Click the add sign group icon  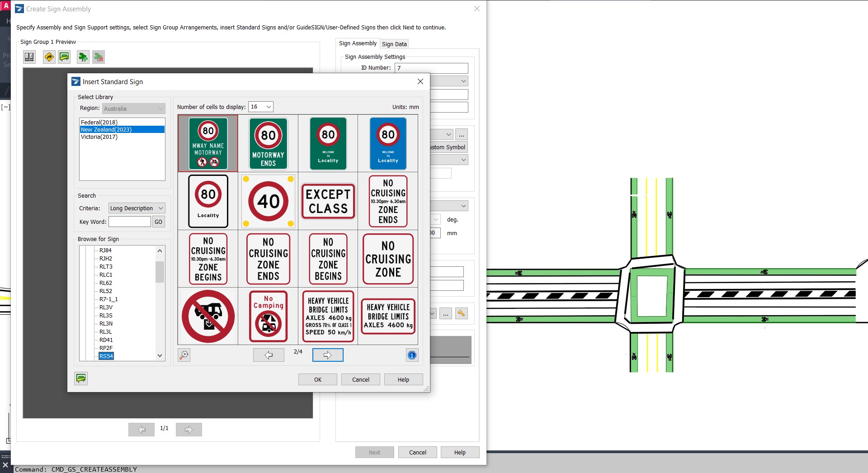[x=83, y=57]
